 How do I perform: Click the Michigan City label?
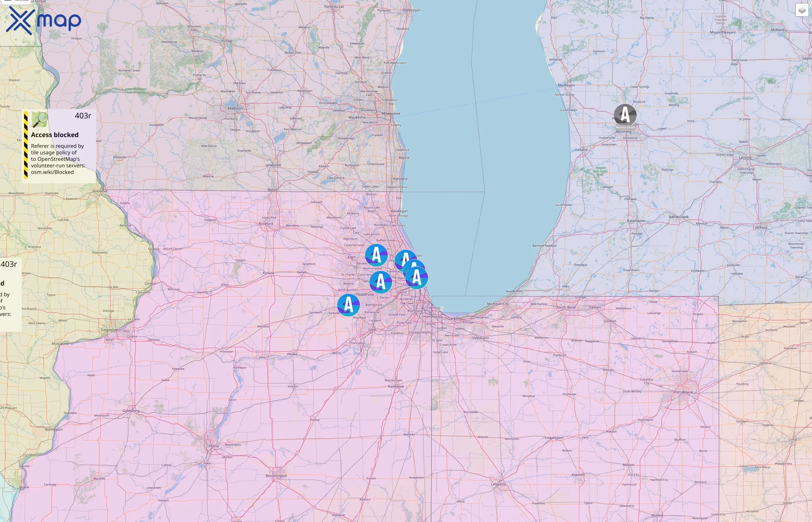498,304
